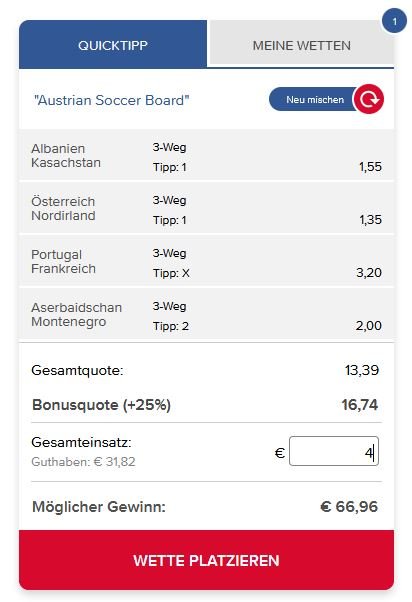Focus the Gesamteinsatz stake input field
Image resolution: width=412 pixels, height=602 pixels.
[x=334, y=451]
